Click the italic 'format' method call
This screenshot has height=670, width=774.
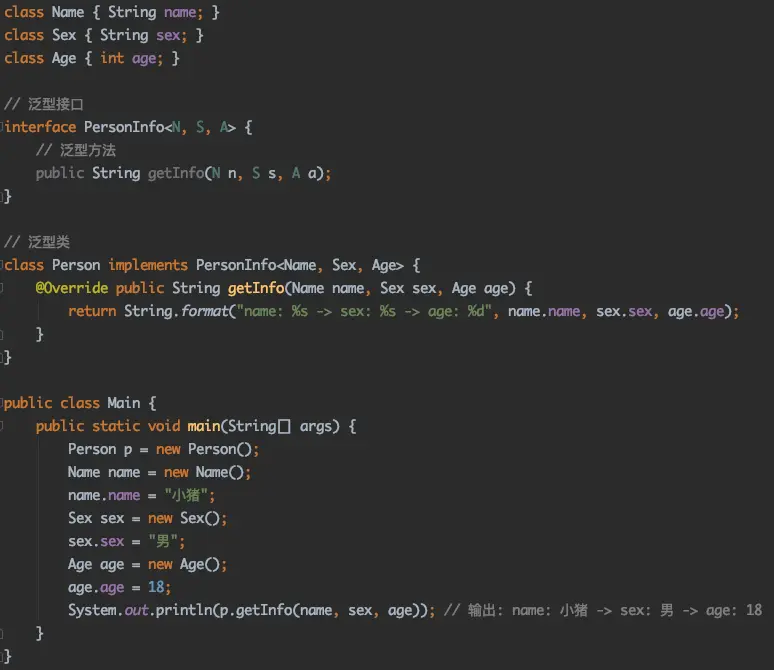(204, 311)
